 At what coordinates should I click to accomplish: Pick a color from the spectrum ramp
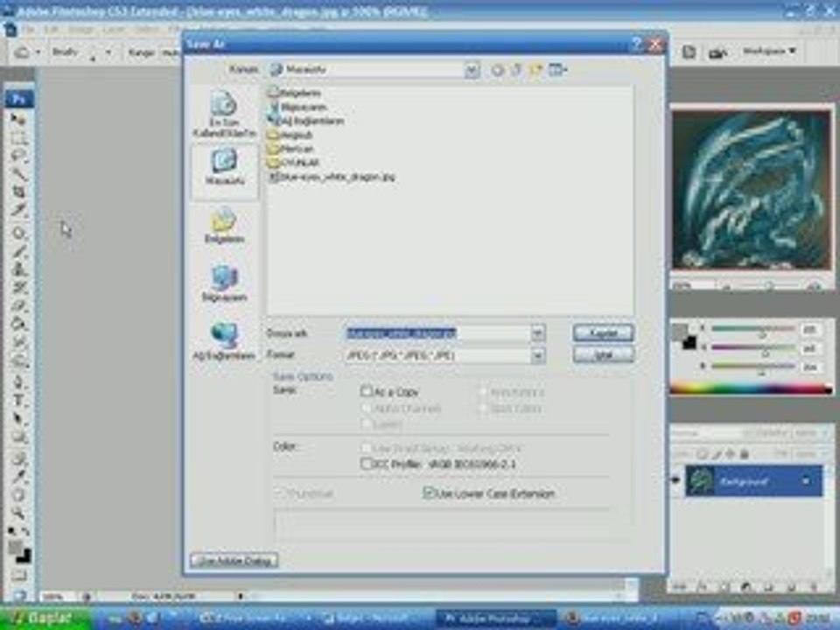[751, 388]
